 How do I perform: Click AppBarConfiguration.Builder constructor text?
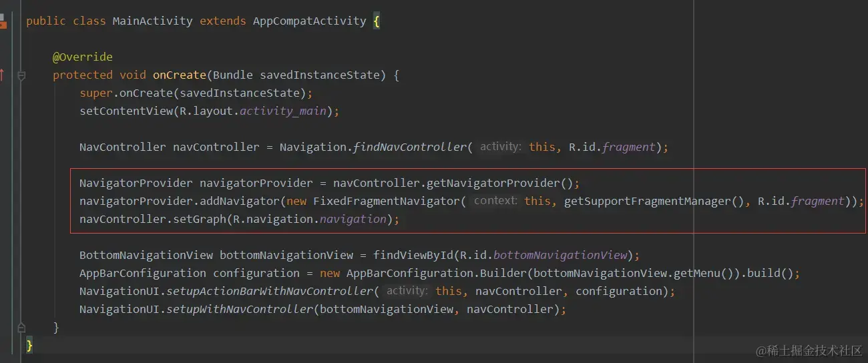[x=436, y=273]
